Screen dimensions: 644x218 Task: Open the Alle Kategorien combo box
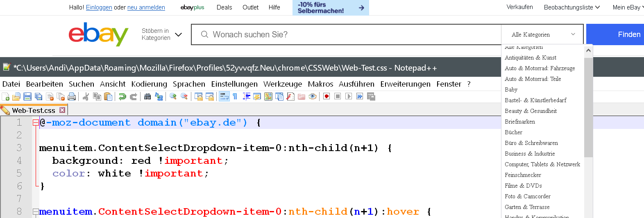(x=543, y=34)
